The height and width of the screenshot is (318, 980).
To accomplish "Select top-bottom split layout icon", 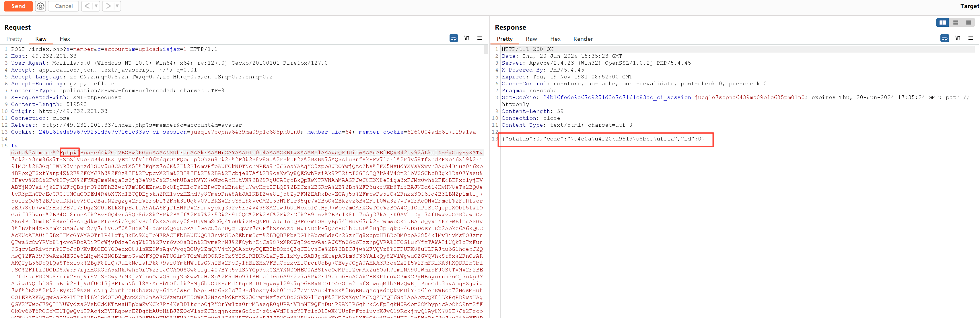I will click(955, 22).
